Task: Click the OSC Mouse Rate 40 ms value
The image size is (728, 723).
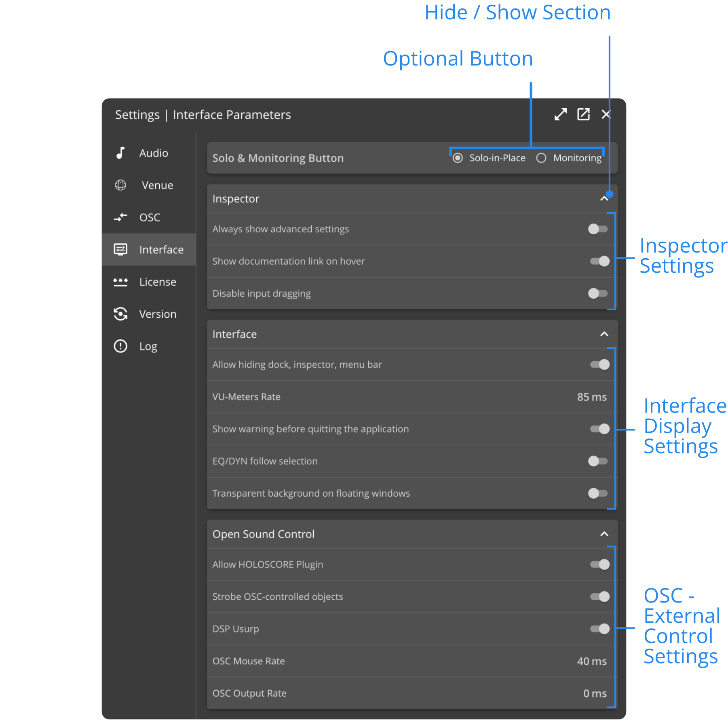Action: (591, 661)
